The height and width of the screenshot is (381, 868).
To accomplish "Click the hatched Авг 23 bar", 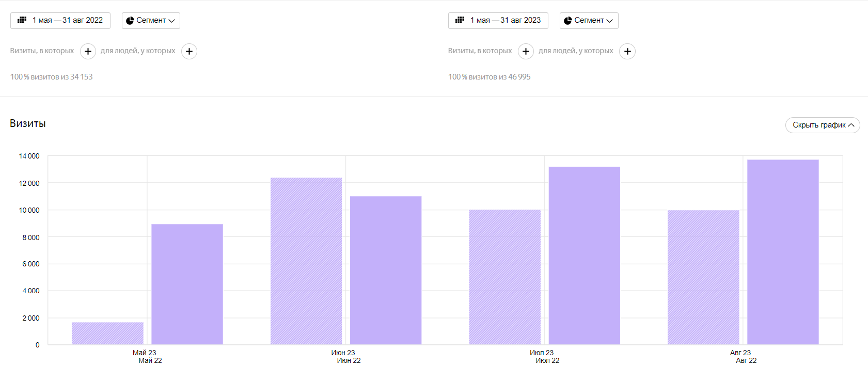I will pyautogui.click(x=703, y=278).
